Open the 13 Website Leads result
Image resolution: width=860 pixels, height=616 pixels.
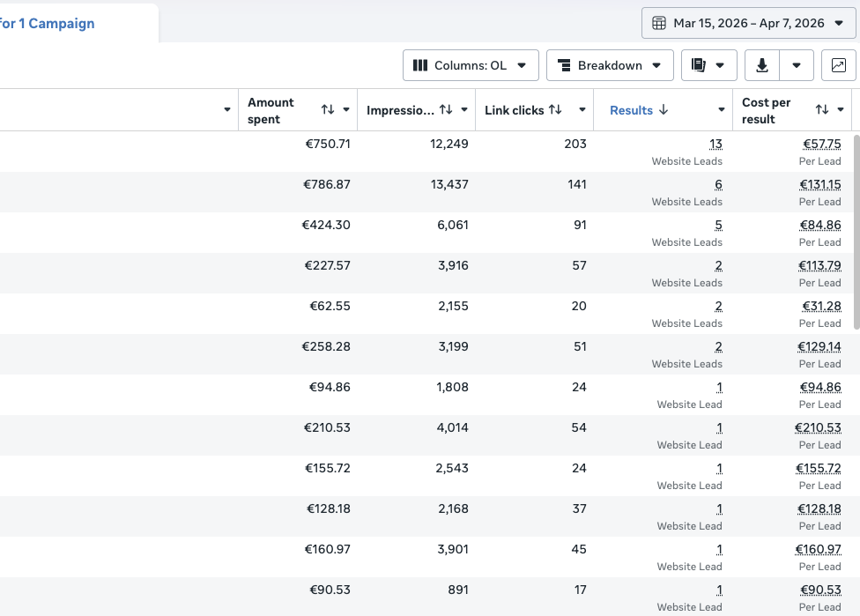point(715,144)
